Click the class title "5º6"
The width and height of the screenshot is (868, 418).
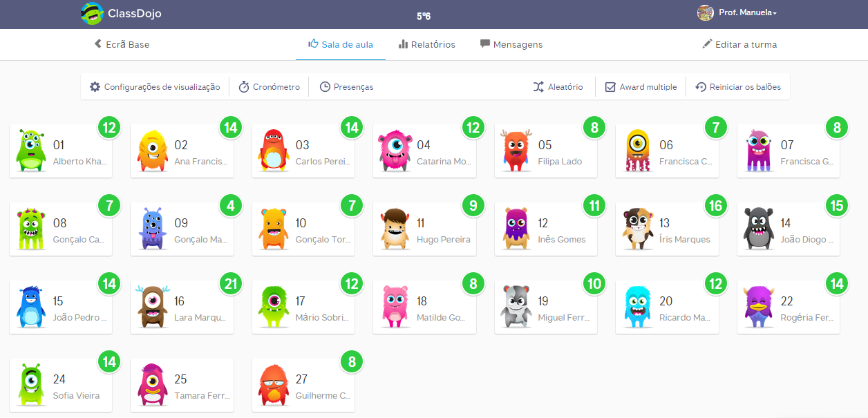(424, 15)
